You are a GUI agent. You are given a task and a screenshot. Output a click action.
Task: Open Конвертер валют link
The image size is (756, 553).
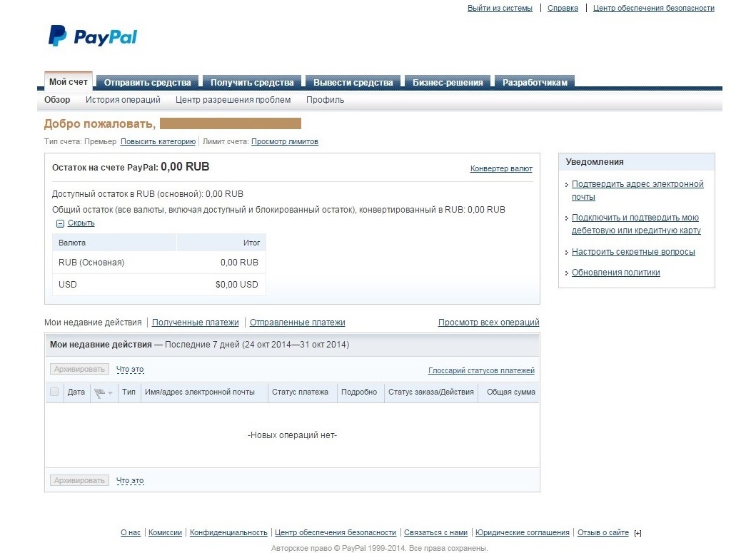[501, 168]
